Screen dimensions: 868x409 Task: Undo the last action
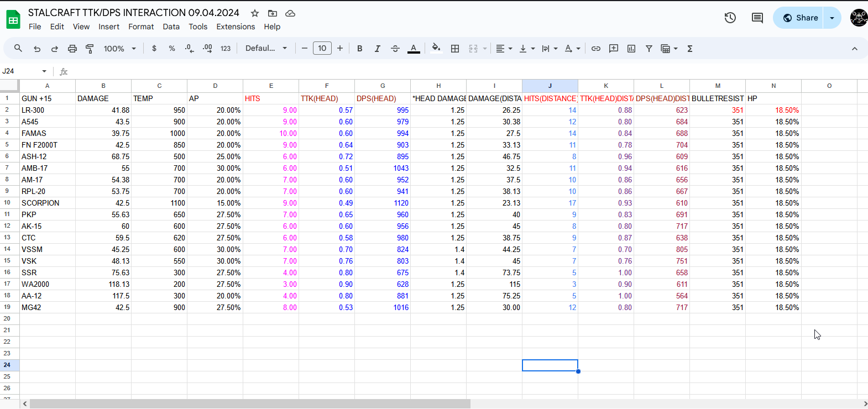[x=37, y=49]
